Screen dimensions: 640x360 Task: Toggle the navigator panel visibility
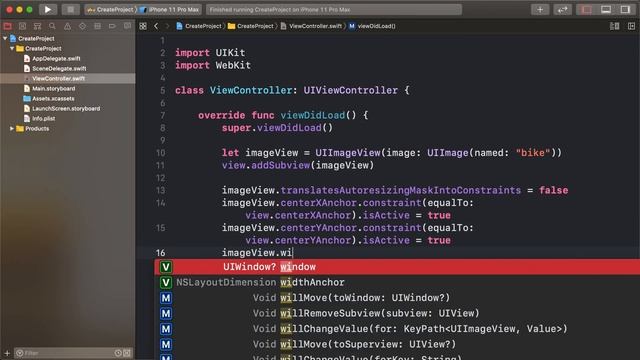587,9
